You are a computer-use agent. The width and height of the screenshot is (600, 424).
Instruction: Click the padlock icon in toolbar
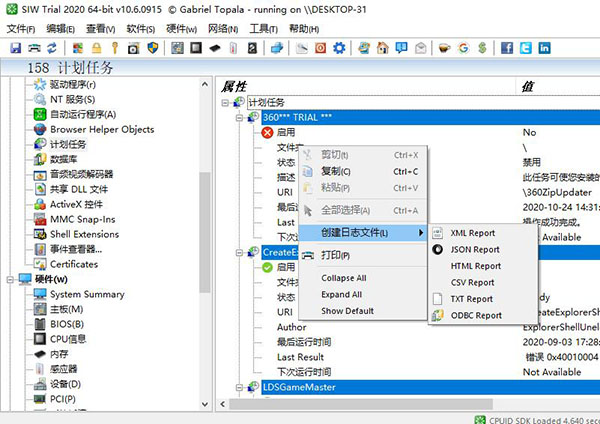click(x=96, y=48)
